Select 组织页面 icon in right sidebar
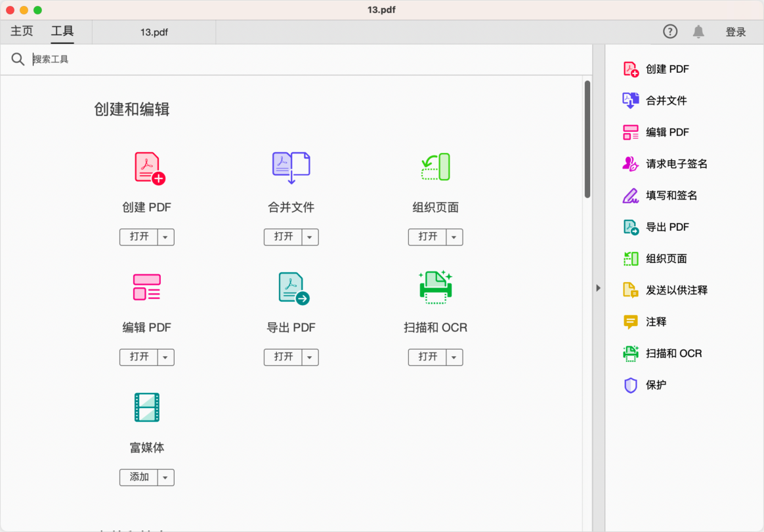 [x=631, y=258]
